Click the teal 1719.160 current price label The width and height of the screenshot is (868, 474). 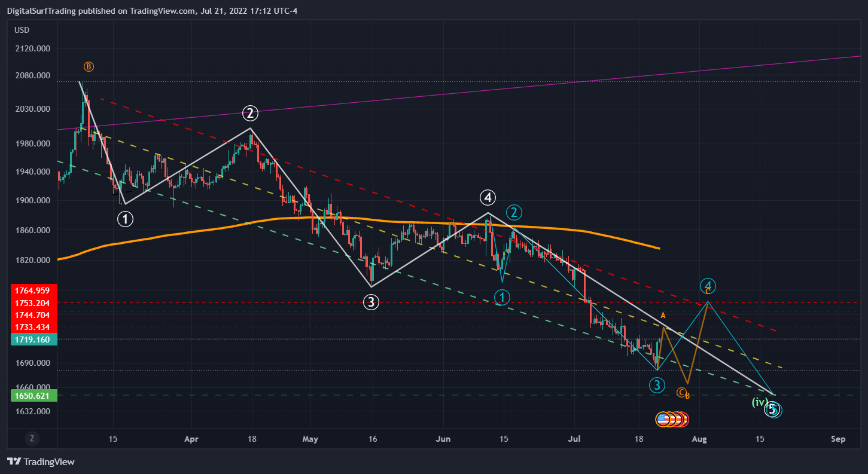(x=34, y=340)
